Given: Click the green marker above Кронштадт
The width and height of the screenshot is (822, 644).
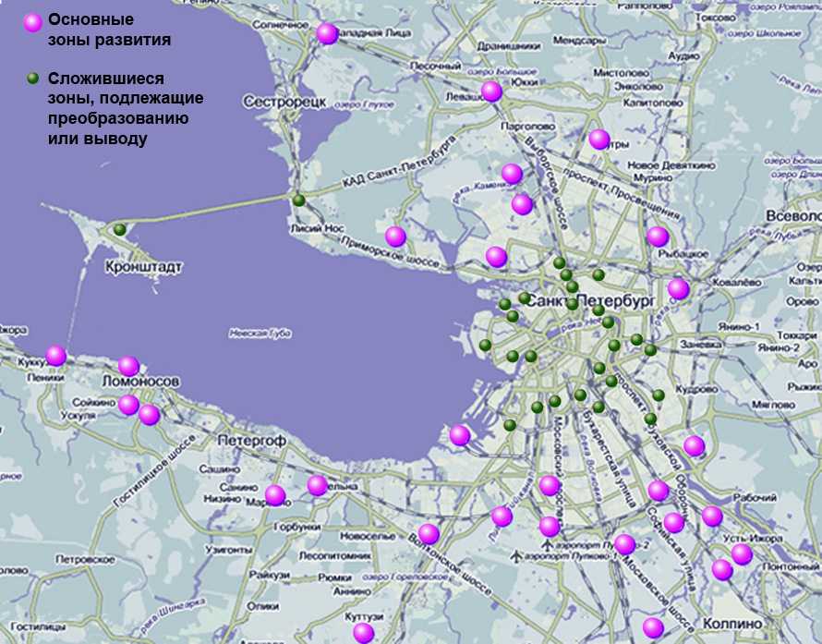Looking at the screenshot, I should [x=120, y=229].
